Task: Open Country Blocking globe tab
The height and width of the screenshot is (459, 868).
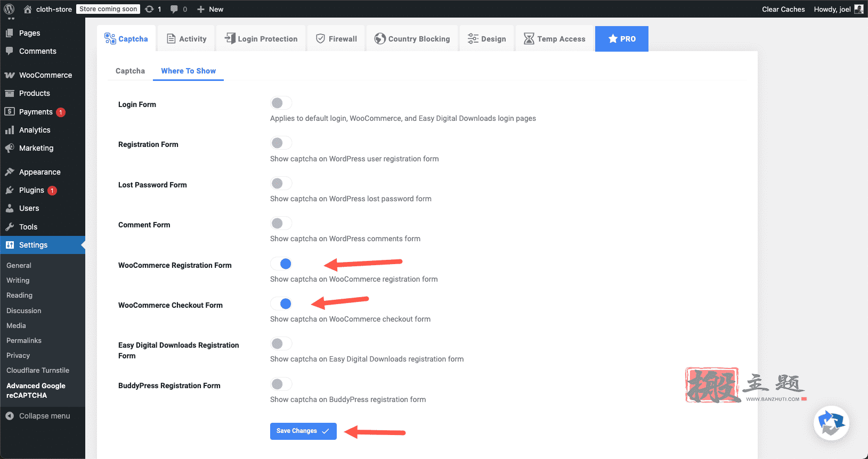Action: 412,39
